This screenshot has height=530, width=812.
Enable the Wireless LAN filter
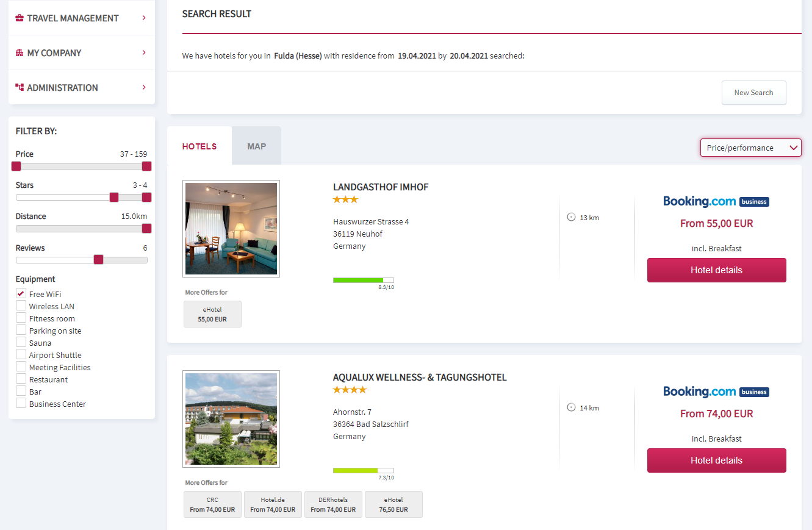21,306
